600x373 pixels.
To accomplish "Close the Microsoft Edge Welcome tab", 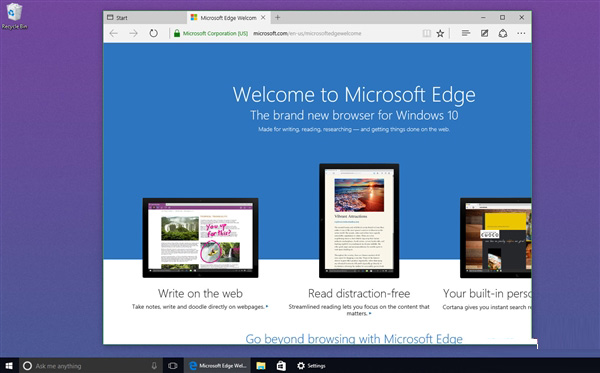I will click(263, 17).
